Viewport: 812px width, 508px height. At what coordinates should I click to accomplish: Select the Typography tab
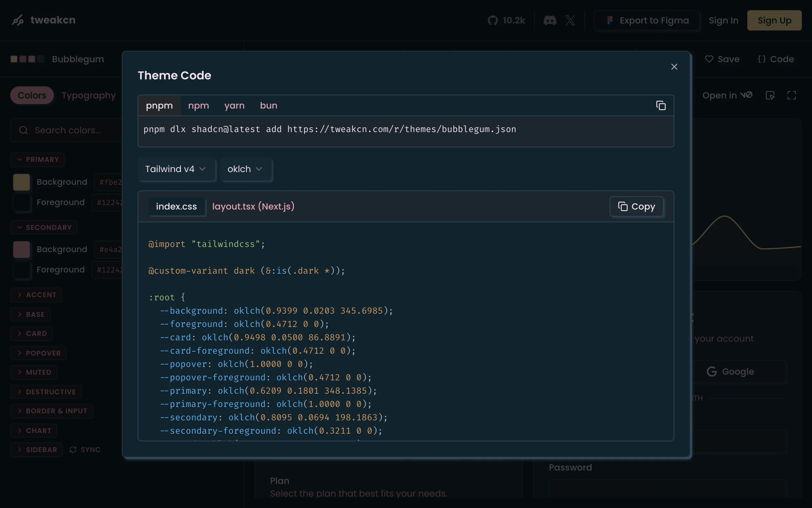pyautogui.click(x=88, y=96)
